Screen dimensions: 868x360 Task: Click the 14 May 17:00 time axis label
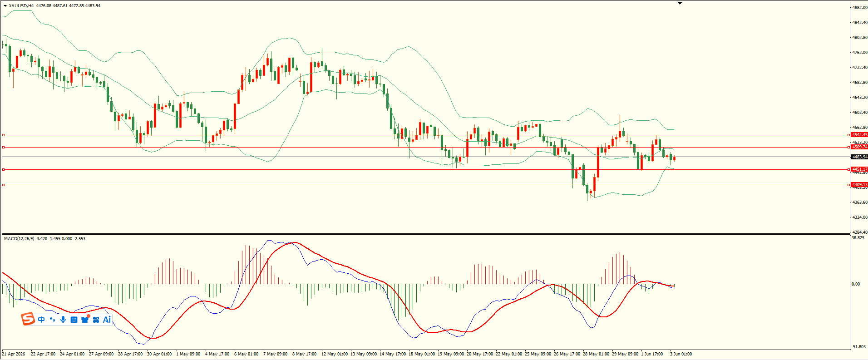393,354
